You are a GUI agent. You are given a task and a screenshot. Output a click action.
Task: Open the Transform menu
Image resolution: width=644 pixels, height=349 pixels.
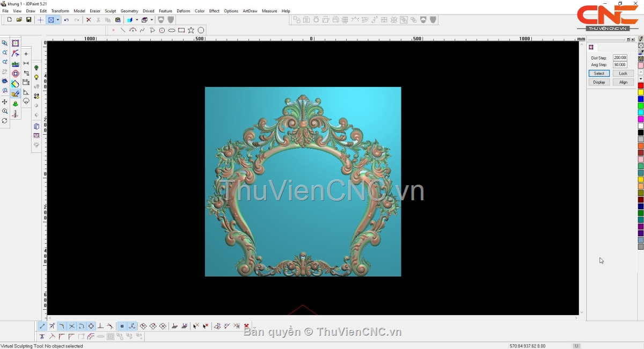pyautogui.click(x=60, y=11)
